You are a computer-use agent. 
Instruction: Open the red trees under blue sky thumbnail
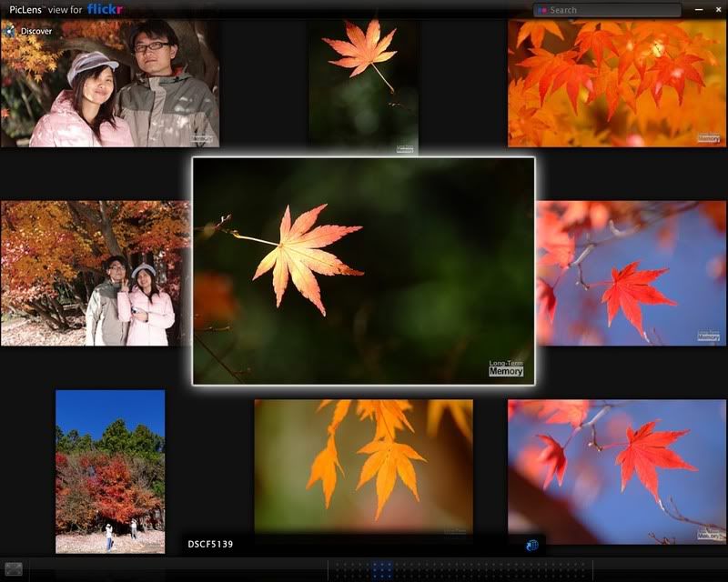click(110, 472)
